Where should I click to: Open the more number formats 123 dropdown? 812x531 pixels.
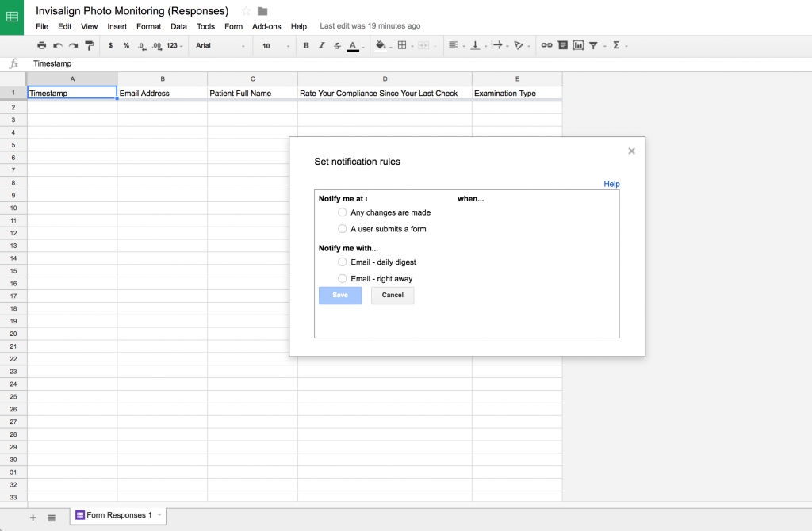click(174, 45)
